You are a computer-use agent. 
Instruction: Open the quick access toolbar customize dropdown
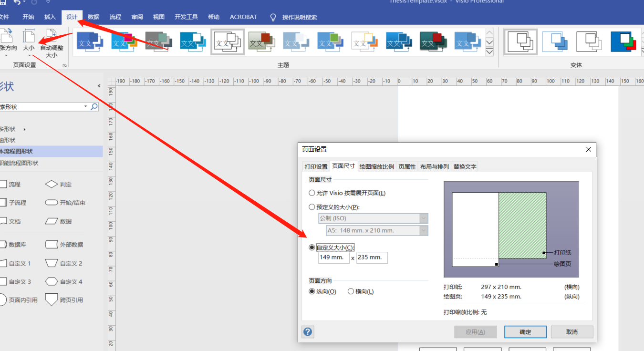pos(48,3)
